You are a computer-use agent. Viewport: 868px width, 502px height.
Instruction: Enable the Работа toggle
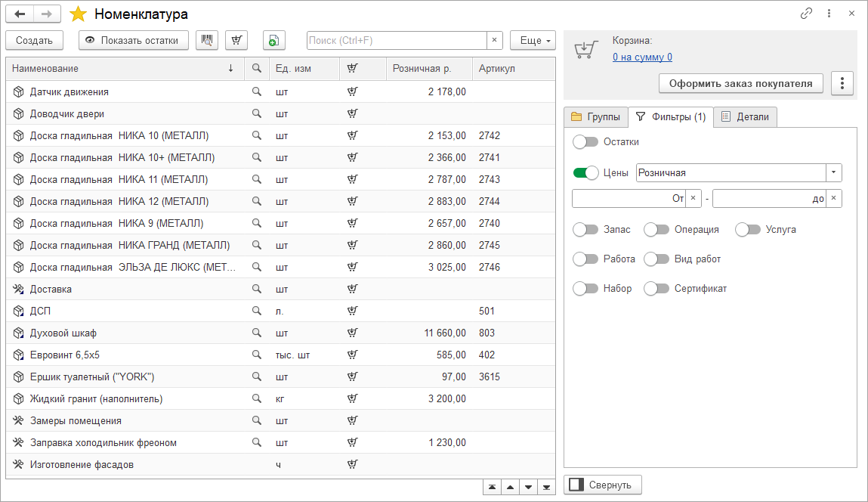pyautogui.click(x=585, y=259)
